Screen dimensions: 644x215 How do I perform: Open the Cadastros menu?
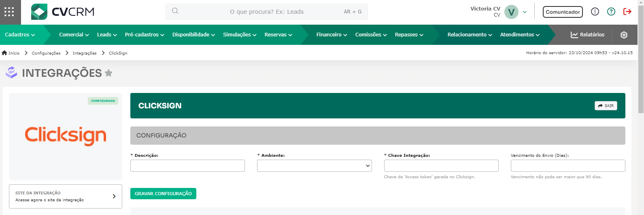point(20,35)
